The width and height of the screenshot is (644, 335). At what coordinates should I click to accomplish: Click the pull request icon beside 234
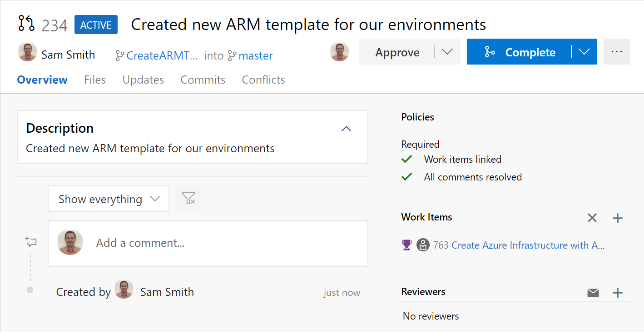(26, 24)
